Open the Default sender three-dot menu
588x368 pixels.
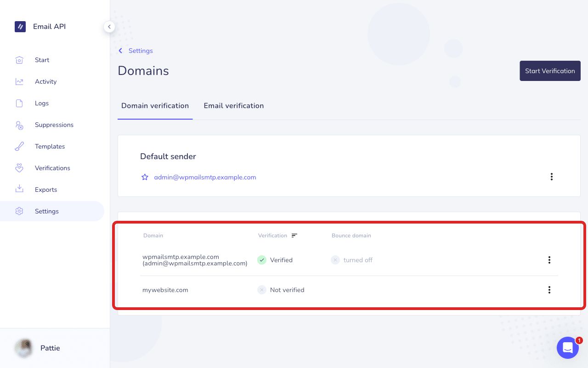(551, 177)
